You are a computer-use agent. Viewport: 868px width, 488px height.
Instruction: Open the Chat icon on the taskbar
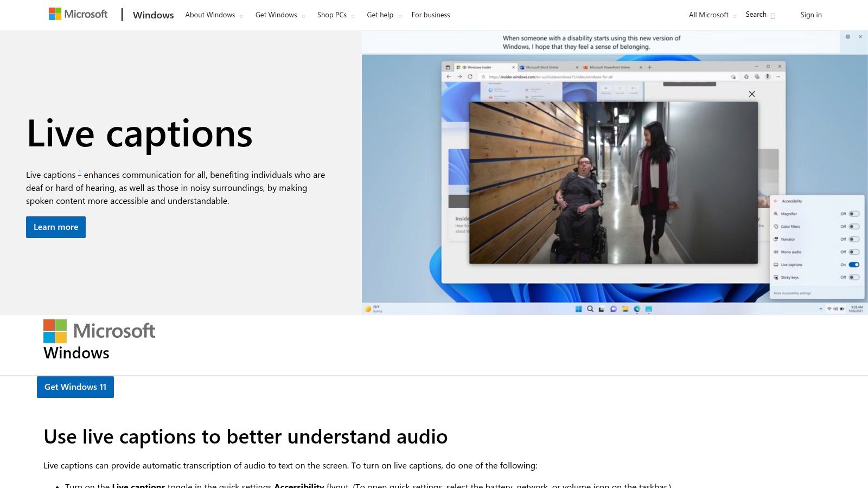(612, 309)
